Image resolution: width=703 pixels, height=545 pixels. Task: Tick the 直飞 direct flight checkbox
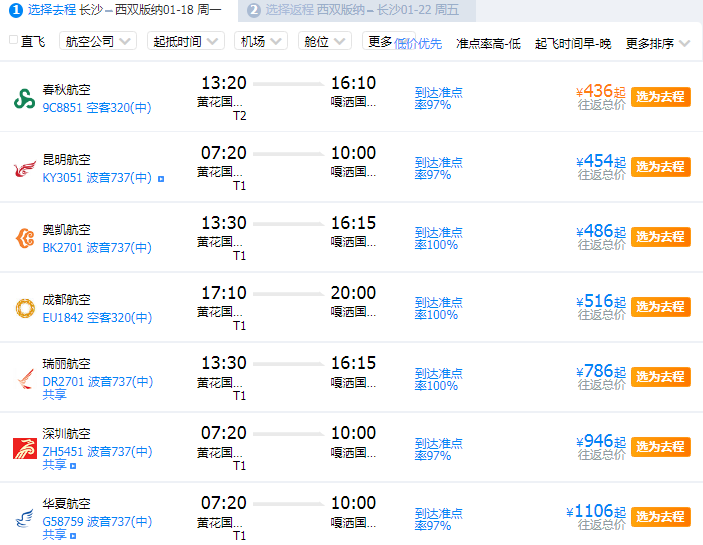[x=13, y=41]
